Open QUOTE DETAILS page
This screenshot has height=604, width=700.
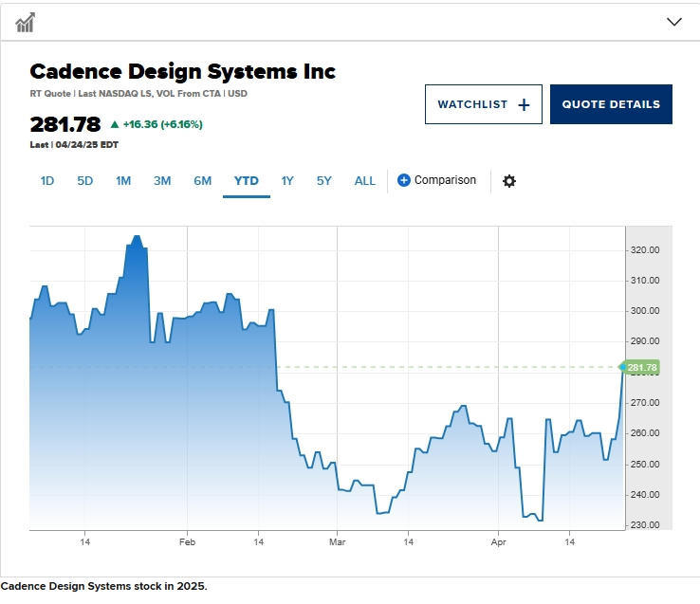coord(611,104)
